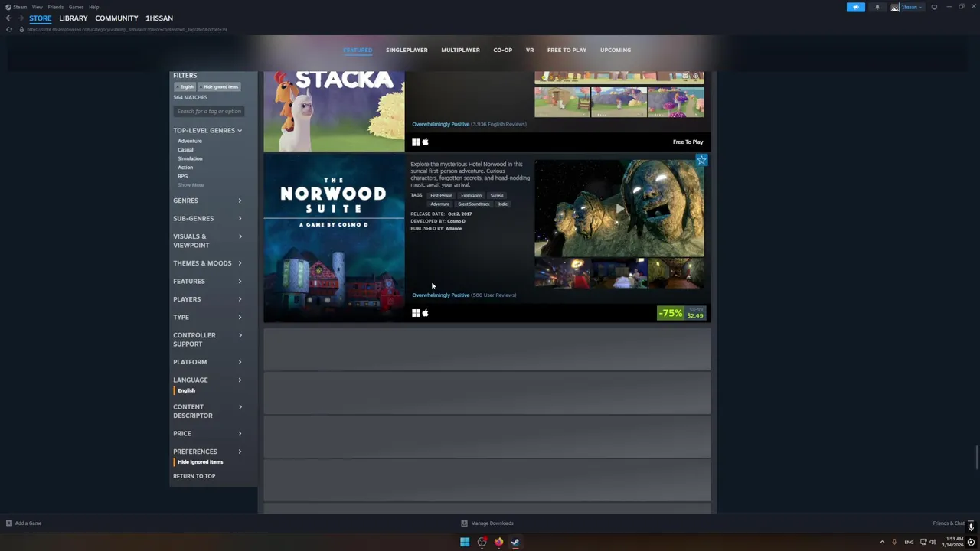Image resolution: width=980 pixels, height=551 pixels.
Task: Switch to Big Picture mode icon
Action: pyautogui.click(x=934, y=7)
